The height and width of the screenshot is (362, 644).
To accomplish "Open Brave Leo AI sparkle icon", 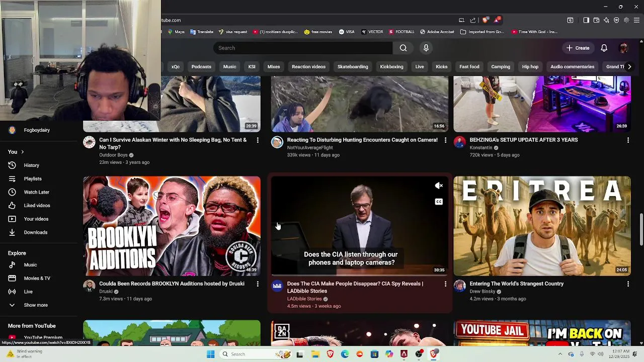I will click(x=606, y=20).
